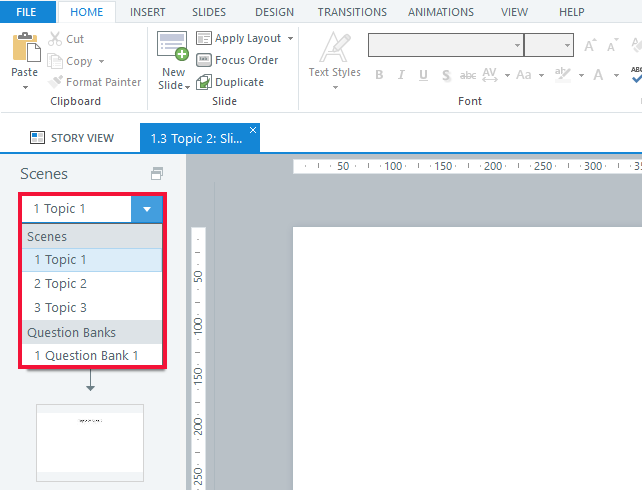Collapse the Scenes selector dropdown arrow
Viewport: 642px width, 490px height.
[147, 209]
